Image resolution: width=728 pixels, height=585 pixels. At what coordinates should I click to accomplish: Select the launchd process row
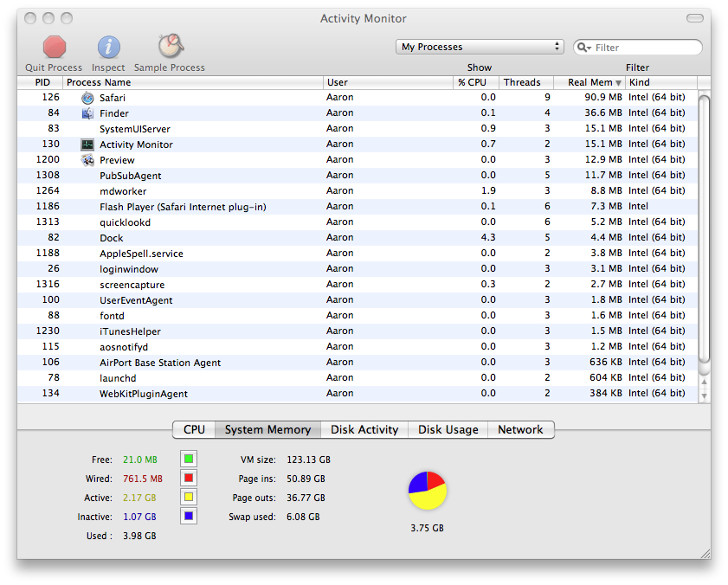click(x=358, y=378)
